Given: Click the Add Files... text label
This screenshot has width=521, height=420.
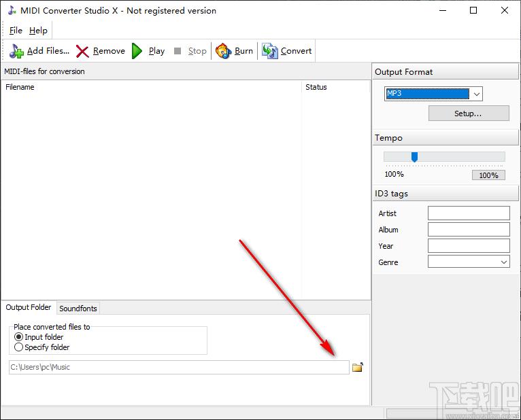Looking at the screenshot, I should 48,51.
